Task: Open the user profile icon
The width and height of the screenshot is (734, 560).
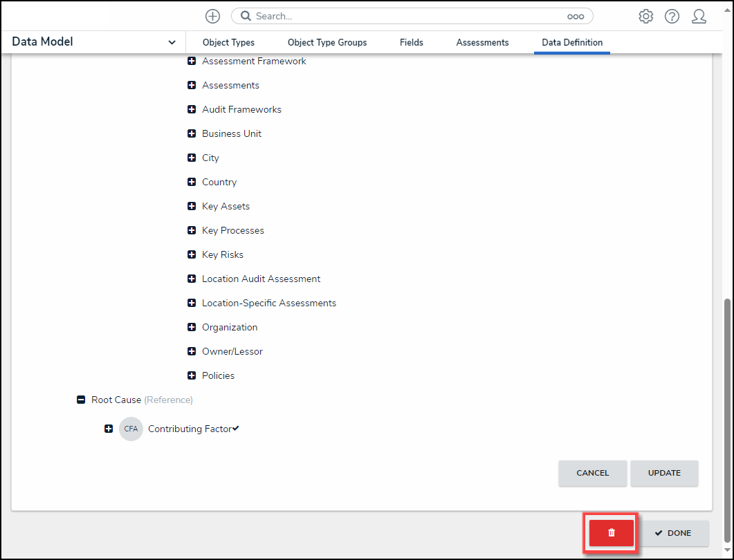Action: click(x=699, y=17)
